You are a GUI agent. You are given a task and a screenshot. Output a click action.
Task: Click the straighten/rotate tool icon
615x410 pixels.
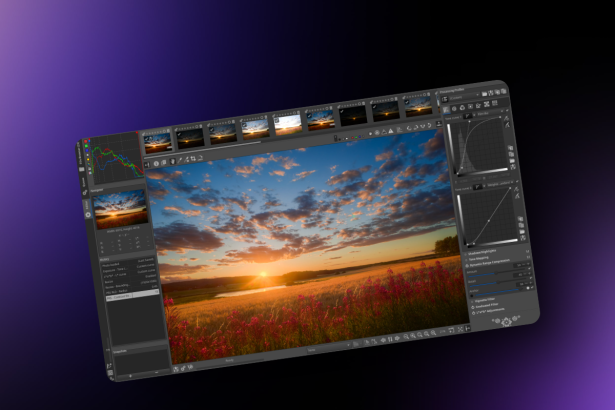pos(188,159)
